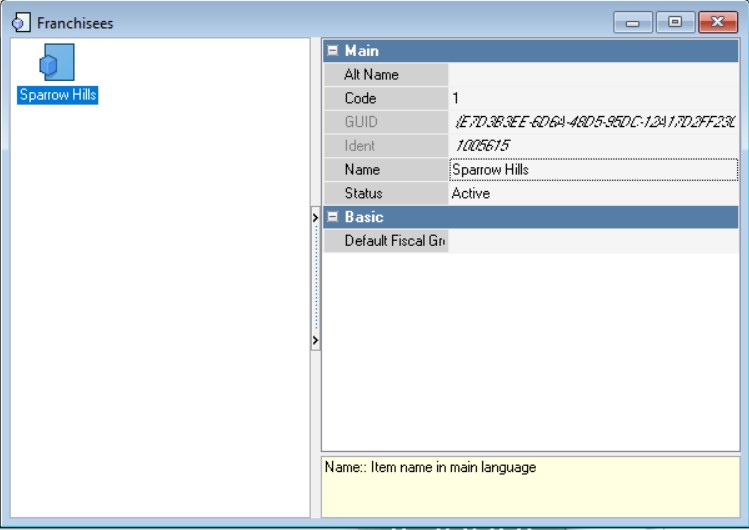
Task: Click the Code value field
Action: (593, 98)
